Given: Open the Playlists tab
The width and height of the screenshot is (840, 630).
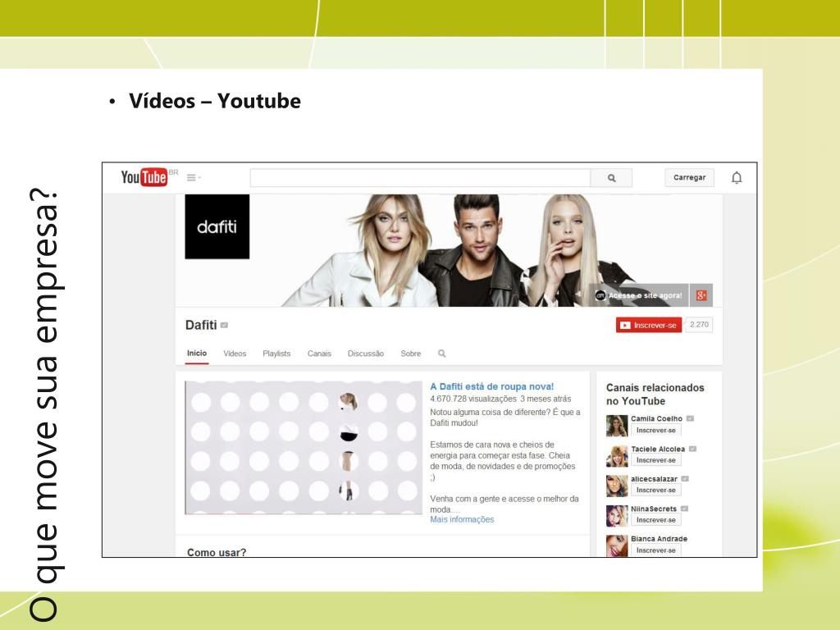Looking at the screenshot, I should (276, 354).
